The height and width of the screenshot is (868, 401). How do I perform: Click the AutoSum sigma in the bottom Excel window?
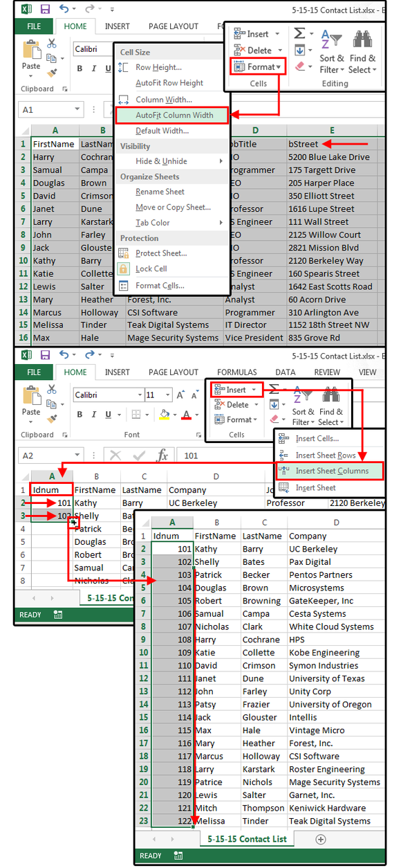pyautogui.click(x=274, y=389)
